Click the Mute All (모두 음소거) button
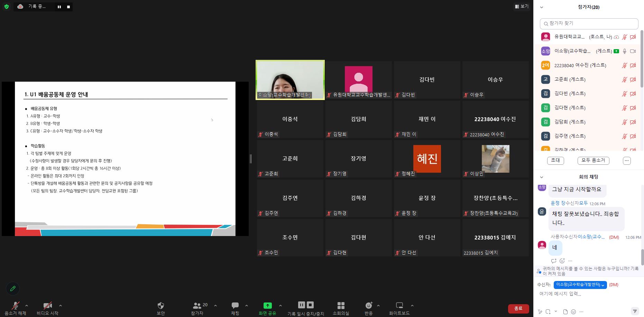 [593, 160]
